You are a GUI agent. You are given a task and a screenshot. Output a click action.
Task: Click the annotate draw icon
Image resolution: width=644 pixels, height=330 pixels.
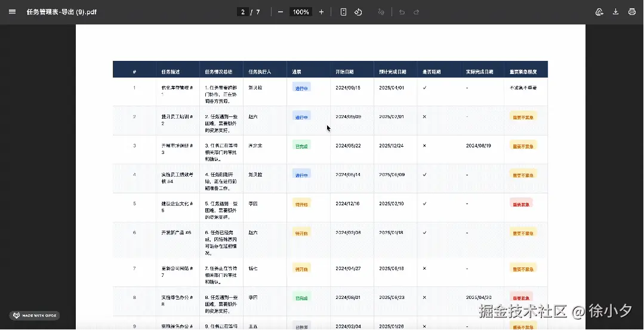(381, 12)
